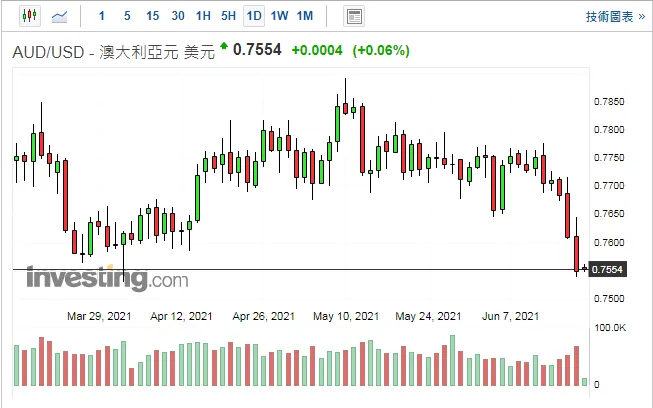Choose the 30 minute timeframe
The image size is (653, 408).
[178, 16]
